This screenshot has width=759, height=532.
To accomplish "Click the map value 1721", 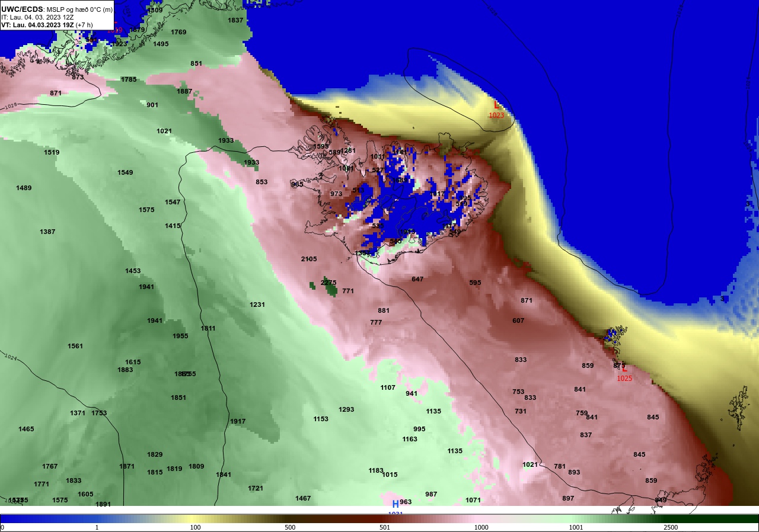I will point(256,488).
